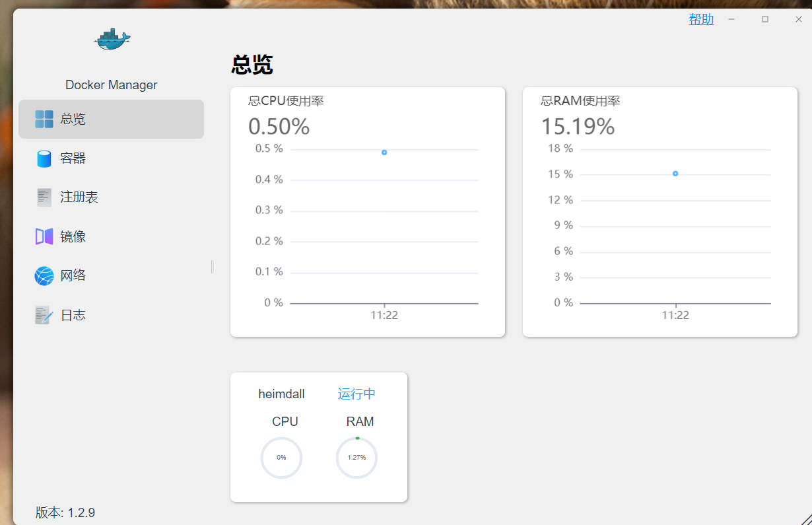Open the 帮助 help link
This screenshot has height=525, width=812.
(x=701, y=19)
